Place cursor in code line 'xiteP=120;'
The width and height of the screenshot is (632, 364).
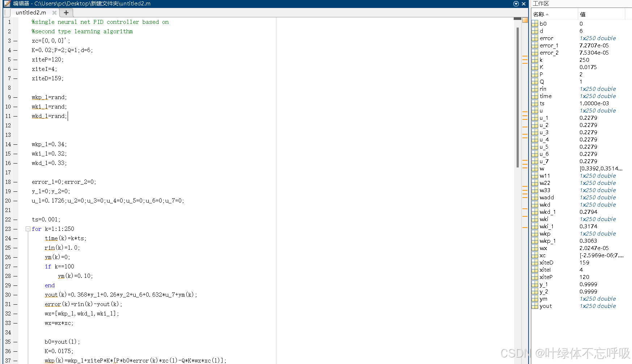tap(47, 60)
